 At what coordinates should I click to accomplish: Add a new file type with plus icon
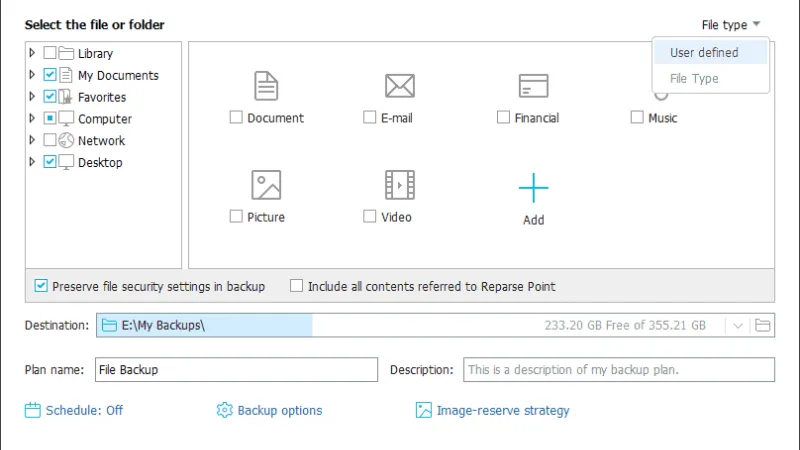(x=533, y=188)
